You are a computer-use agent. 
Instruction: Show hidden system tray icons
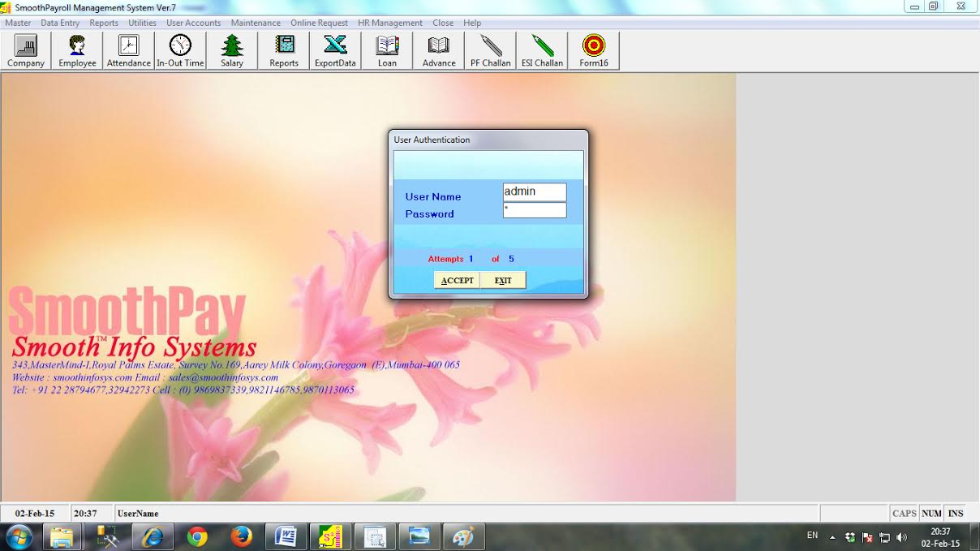[x=832, y=537]
